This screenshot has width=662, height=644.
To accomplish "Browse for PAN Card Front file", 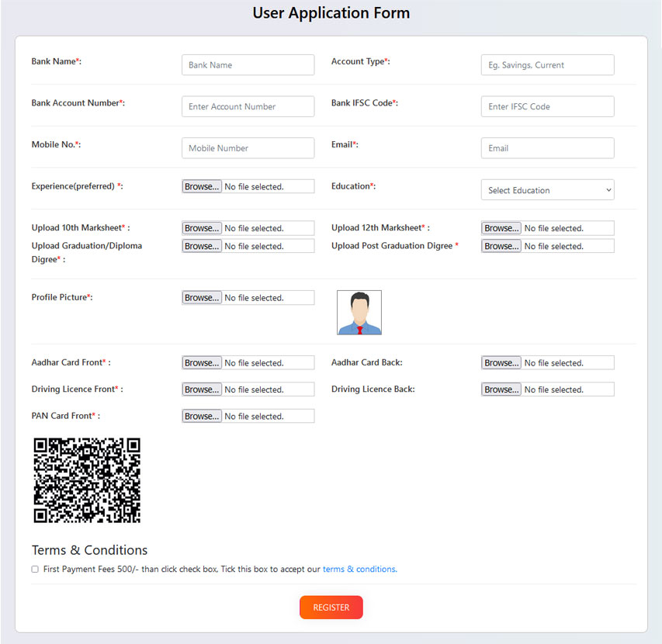I will [x=202, y=417].
